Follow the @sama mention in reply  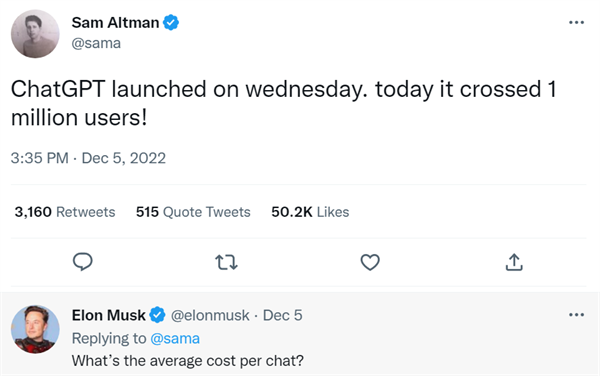coord(175,339)
